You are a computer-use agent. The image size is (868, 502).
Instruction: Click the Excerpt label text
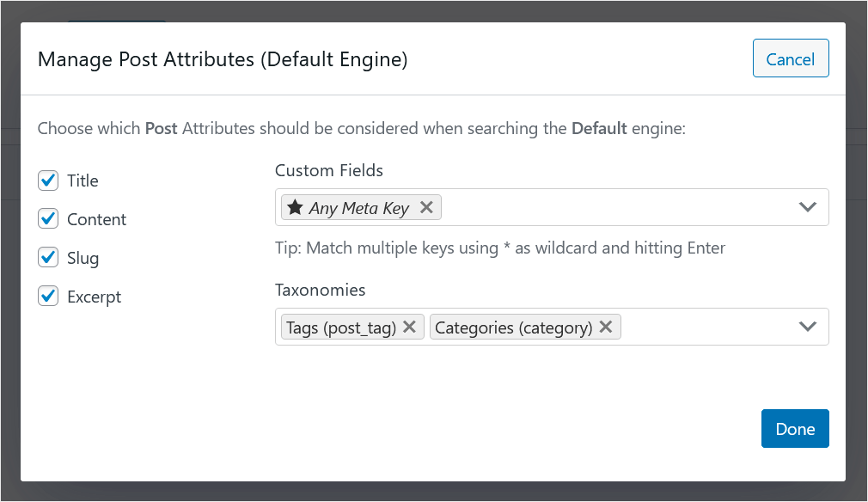[x=94, y=297]
